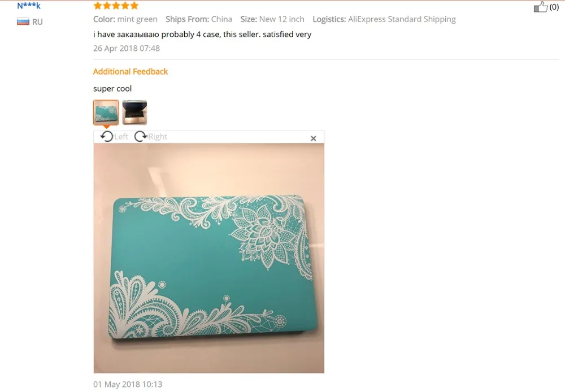This screenshot has width=565, height=392.
Task: Click the Russian flag icon
Action: (23, 21)
